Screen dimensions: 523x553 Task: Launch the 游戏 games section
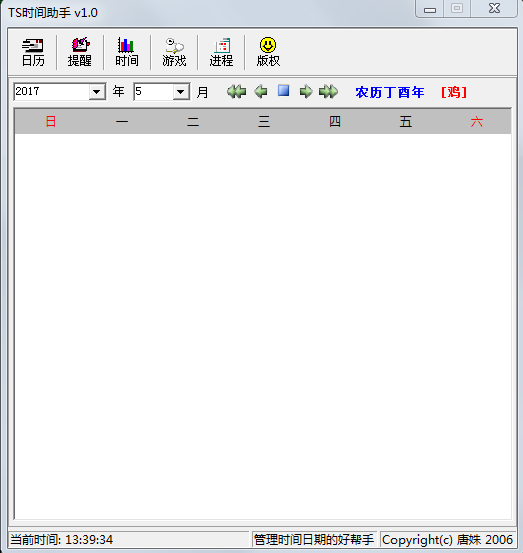coord(174,53)
